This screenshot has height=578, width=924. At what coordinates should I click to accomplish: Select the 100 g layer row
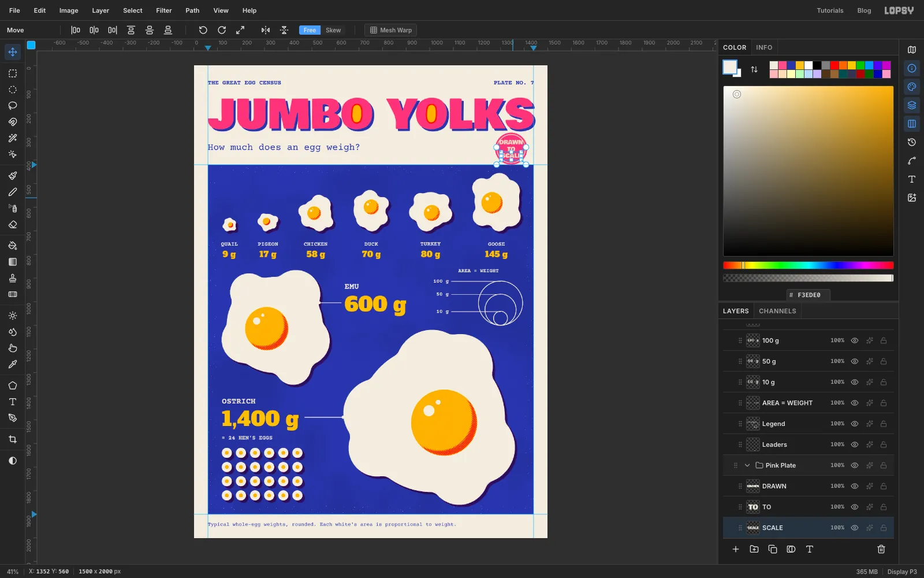(x=808, y=340)
